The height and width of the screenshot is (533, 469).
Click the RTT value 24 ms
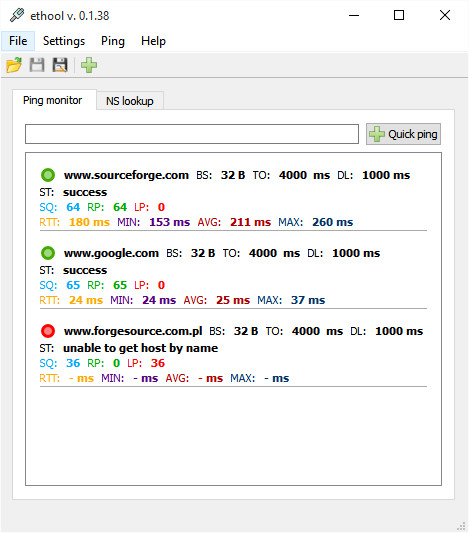click(x=86, y=300)
